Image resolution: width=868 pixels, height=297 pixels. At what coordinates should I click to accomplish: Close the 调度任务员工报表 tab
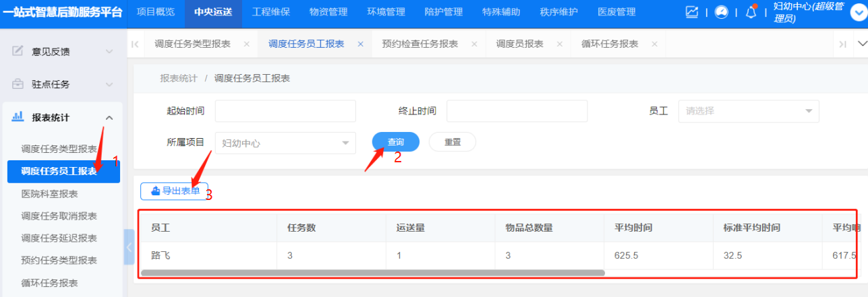pyautogui.click(x=360, y=44)
